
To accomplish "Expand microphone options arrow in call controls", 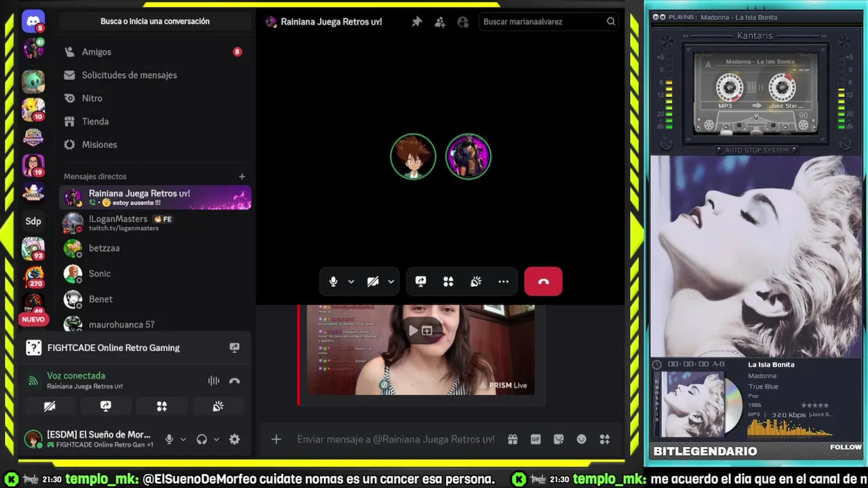I will coord(351,281).
